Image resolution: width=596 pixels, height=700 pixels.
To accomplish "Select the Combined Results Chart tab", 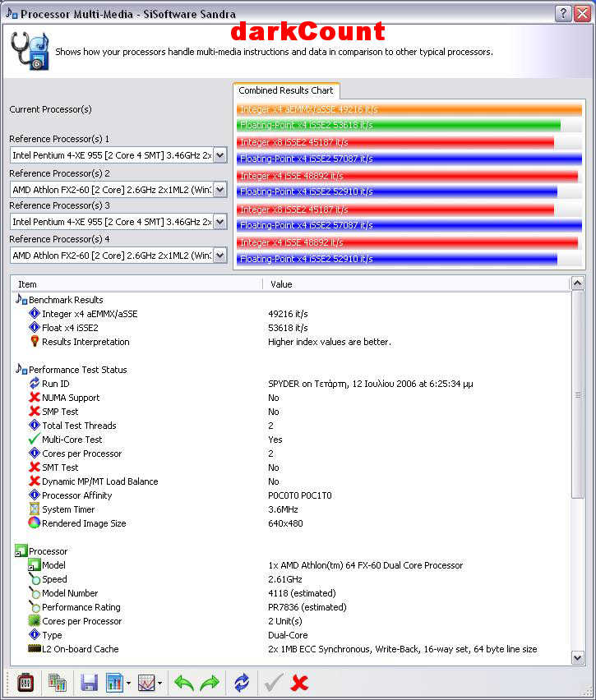I will [x=286, y=90].
